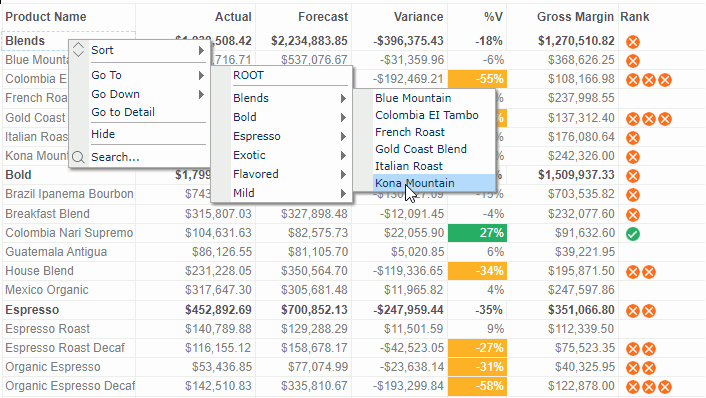This screenshot has height=398, width=706.
Task: Expand the Go To submenu arrow
Action: click(201, 76)
